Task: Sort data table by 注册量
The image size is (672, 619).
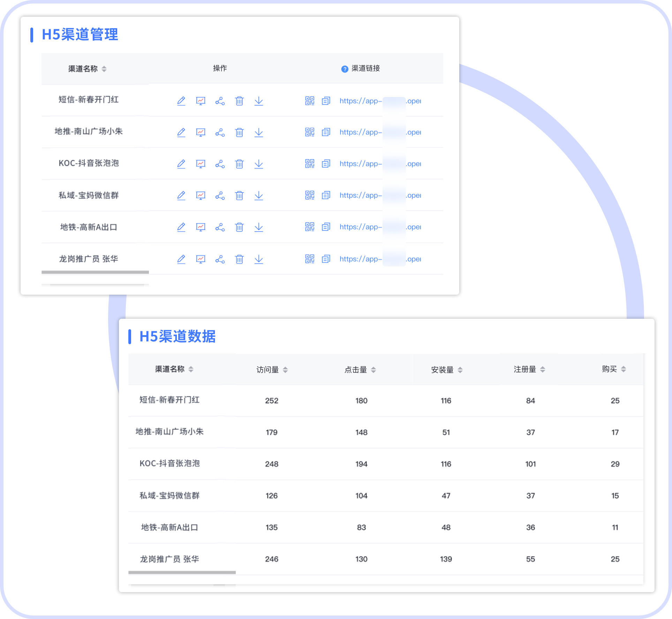Action: [543, 369]
